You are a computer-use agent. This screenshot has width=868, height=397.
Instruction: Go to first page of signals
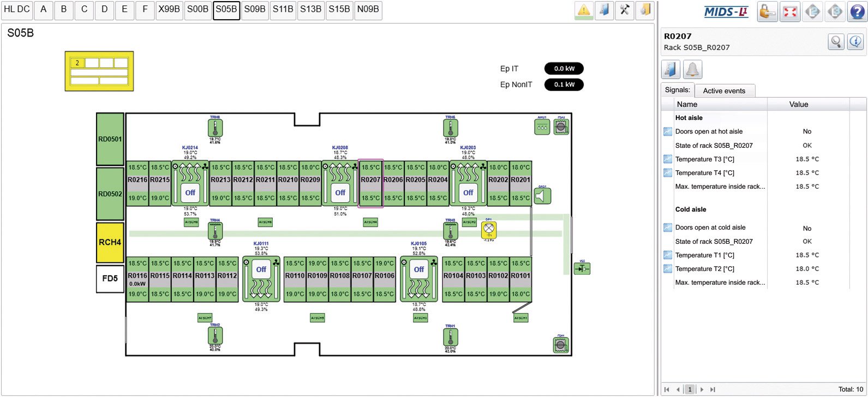pos(667,389)
